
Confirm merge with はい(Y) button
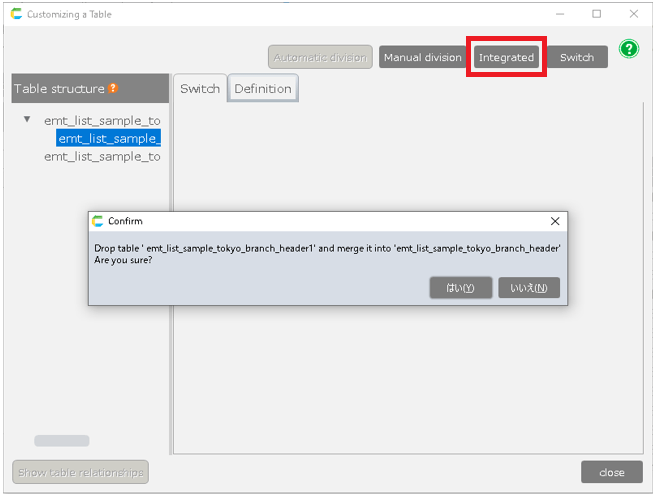pos(461,288)
